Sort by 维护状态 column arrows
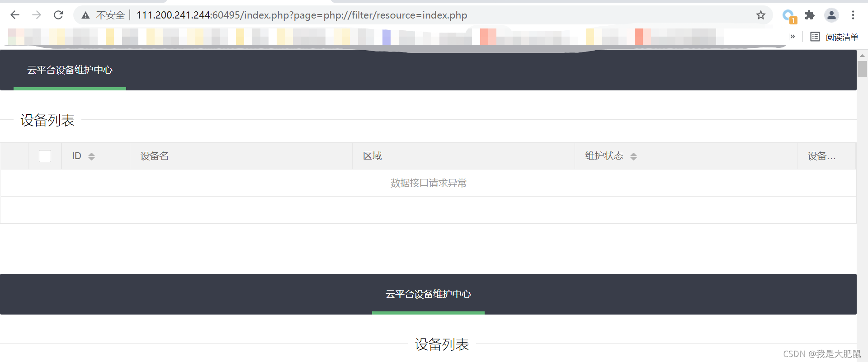Screen dimensions: 868x362 click(633, 156)
